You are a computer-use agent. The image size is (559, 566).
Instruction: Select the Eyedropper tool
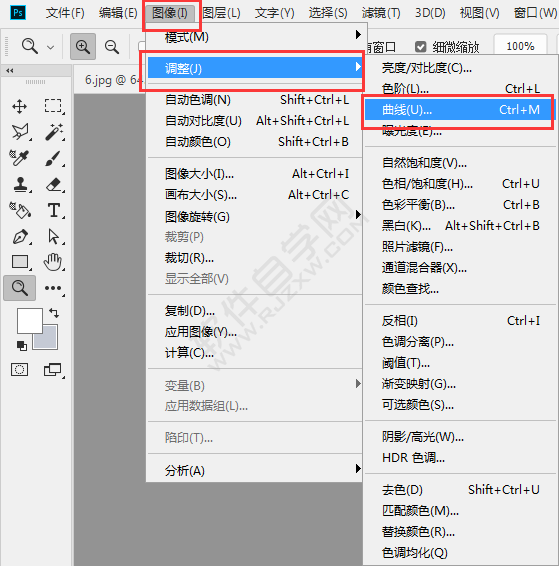(x=19, y=158)
